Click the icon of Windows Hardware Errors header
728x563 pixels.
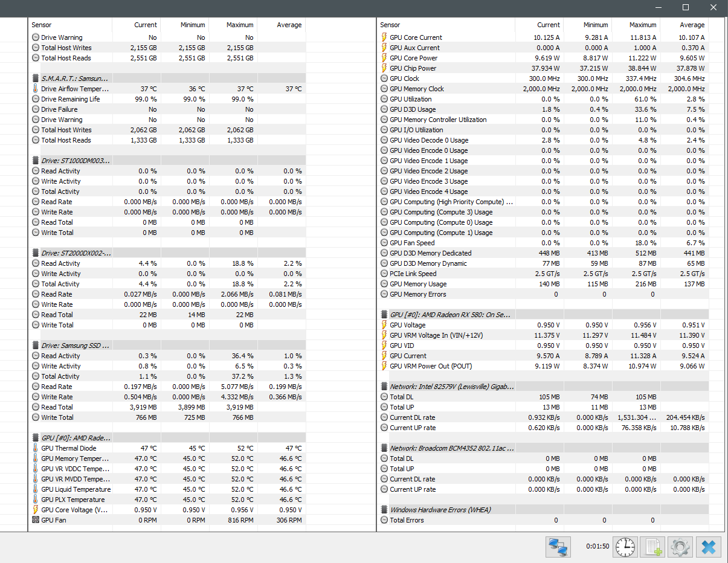click(x=384, y=510)
